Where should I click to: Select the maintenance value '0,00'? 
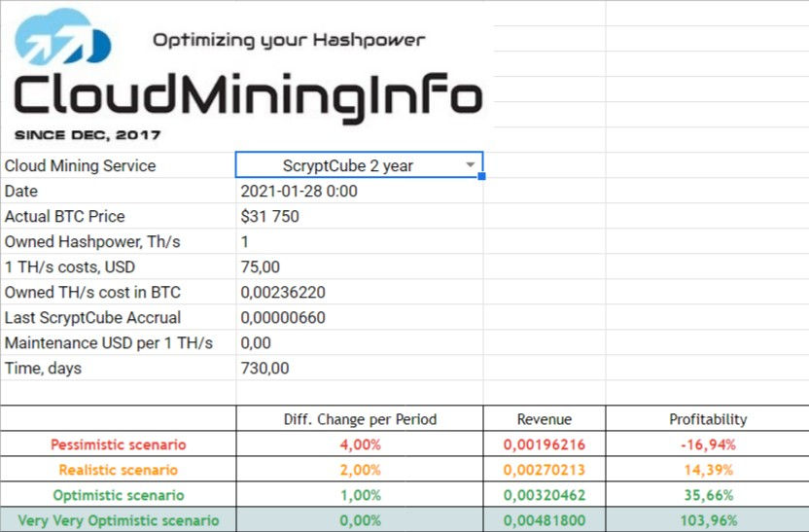(256, 342)
